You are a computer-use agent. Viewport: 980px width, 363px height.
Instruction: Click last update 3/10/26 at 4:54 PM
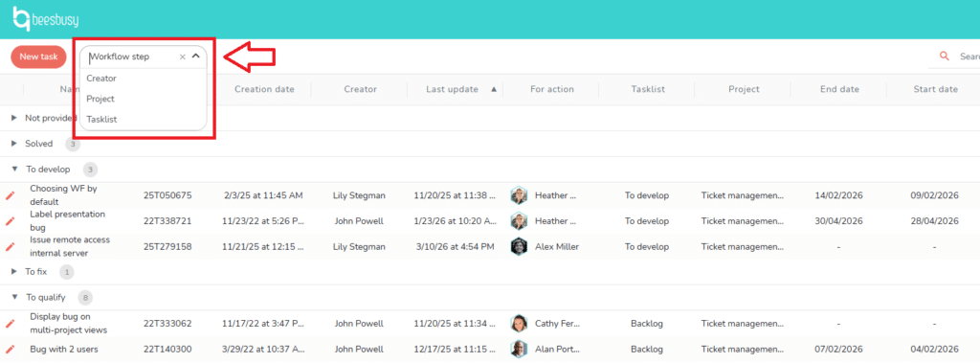point(455,246)
